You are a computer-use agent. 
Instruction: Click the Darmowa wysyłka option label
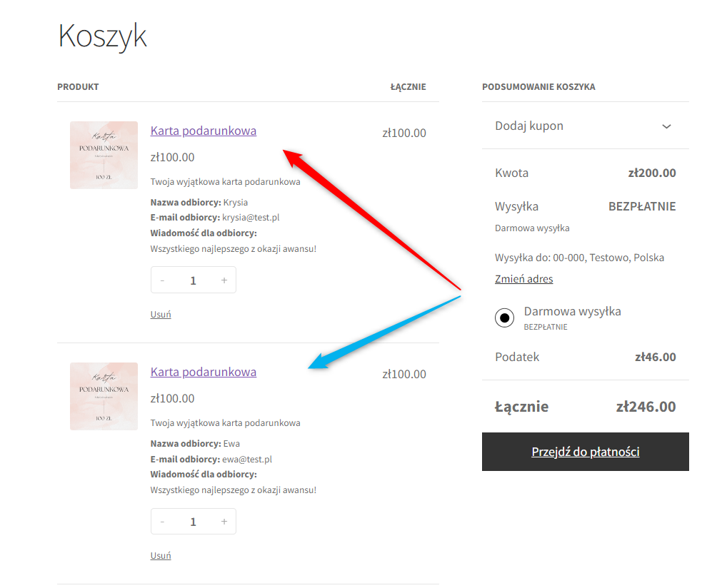[572, 312]
